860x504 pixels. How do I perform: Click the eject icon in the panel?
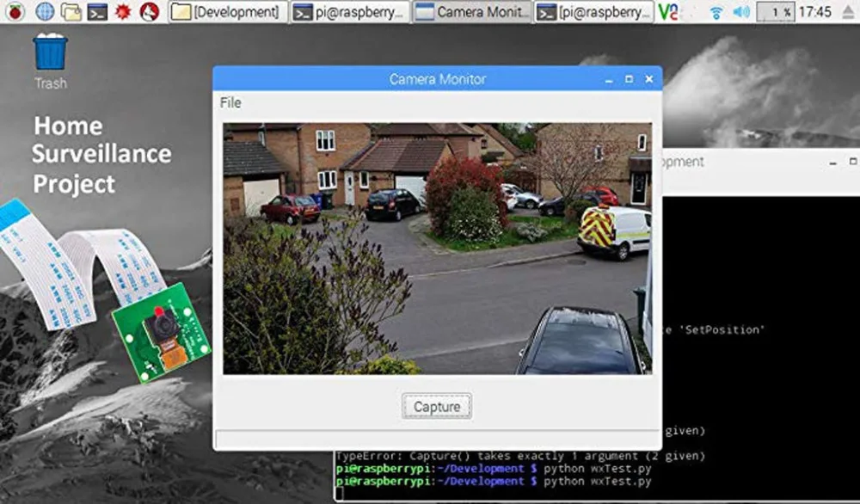(849, 12)
